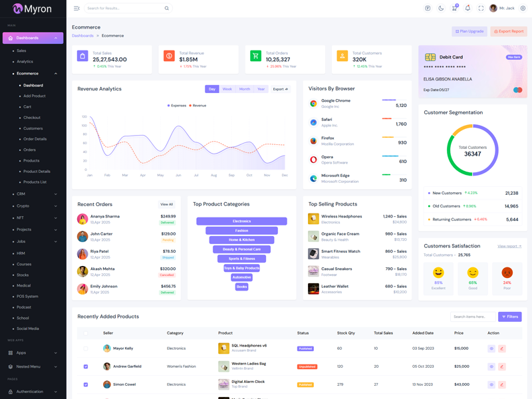
Task: Uncheck the Andrew Garfield row checkbox
Action: click(x=85, y=366)
